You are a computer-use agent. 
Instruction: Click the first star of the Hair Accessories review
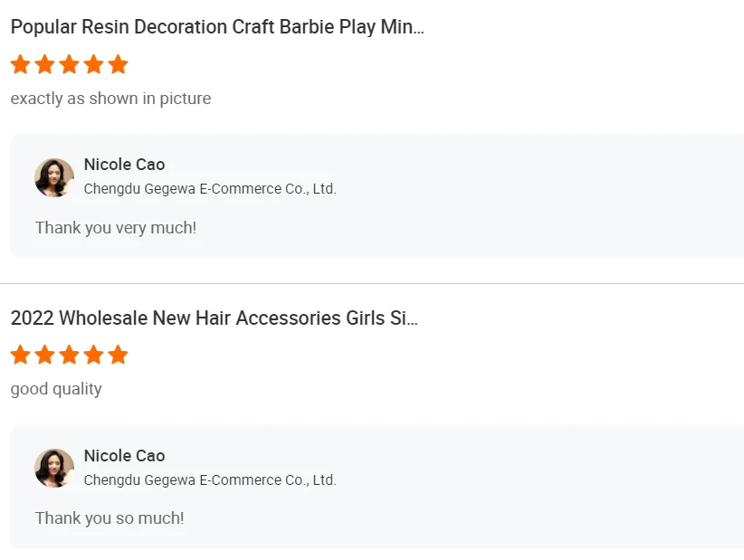coord(20,355)
